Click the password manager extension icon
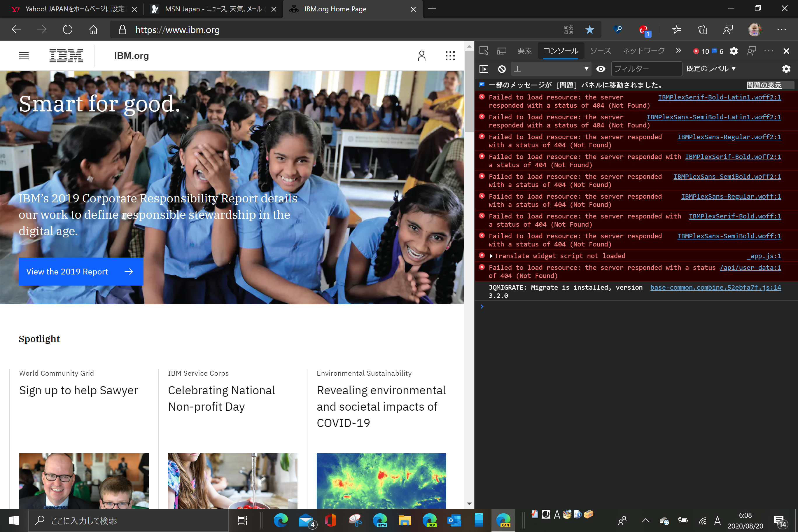Image resolution: width=798 pixels, height=532 pixels. coord(618,29)
